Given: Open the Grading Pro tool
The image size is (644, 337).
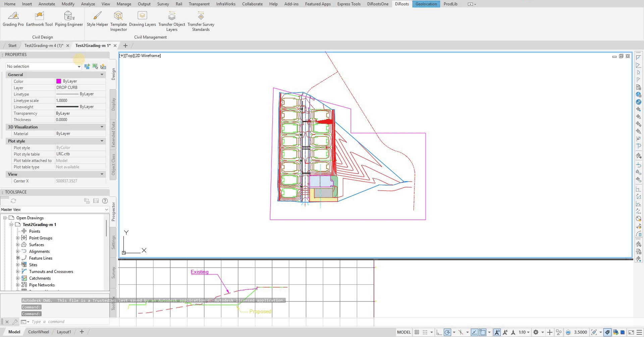Looking at the screenshot, I should pyautogui.click(x=13, y=19).
